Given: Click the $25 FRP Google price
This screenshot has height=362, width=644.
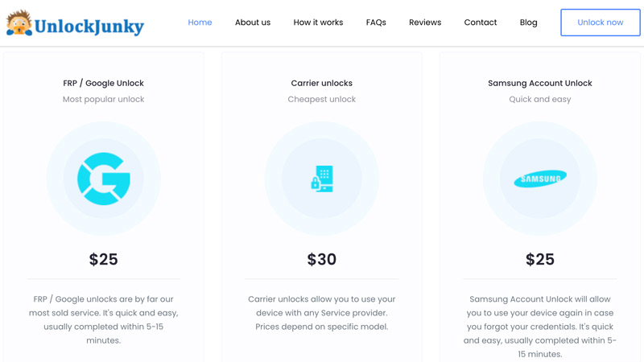Looking at the screenshot, I should click(x=104, y=259).
